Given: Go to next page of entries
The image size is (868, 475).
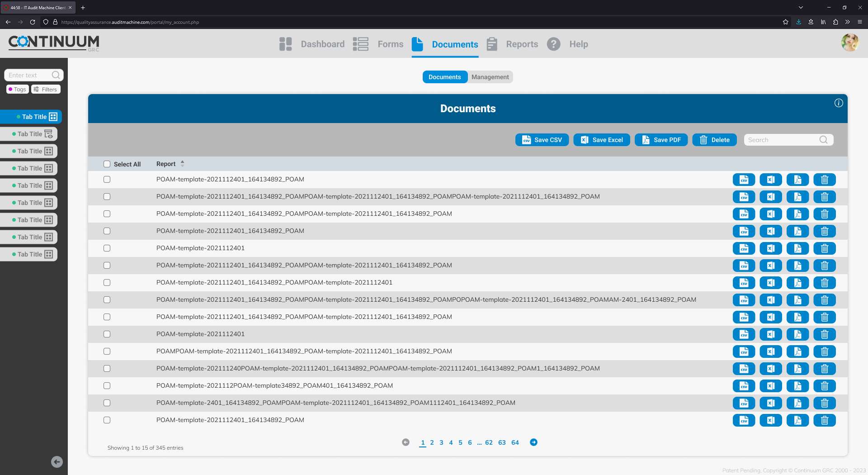Looking at the screenshot, I should coord(533,442).
